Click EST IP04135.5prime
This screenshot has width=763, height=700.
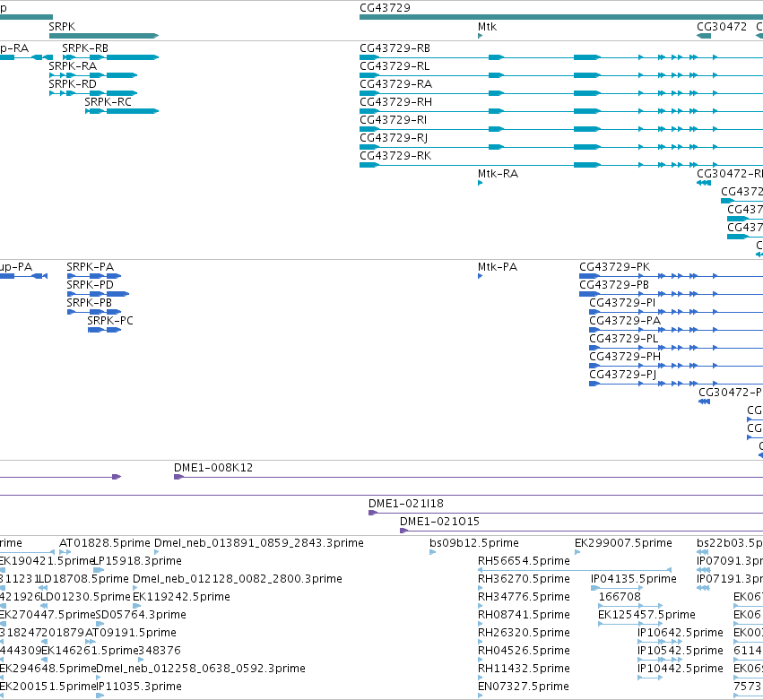(x=634, y=579)
